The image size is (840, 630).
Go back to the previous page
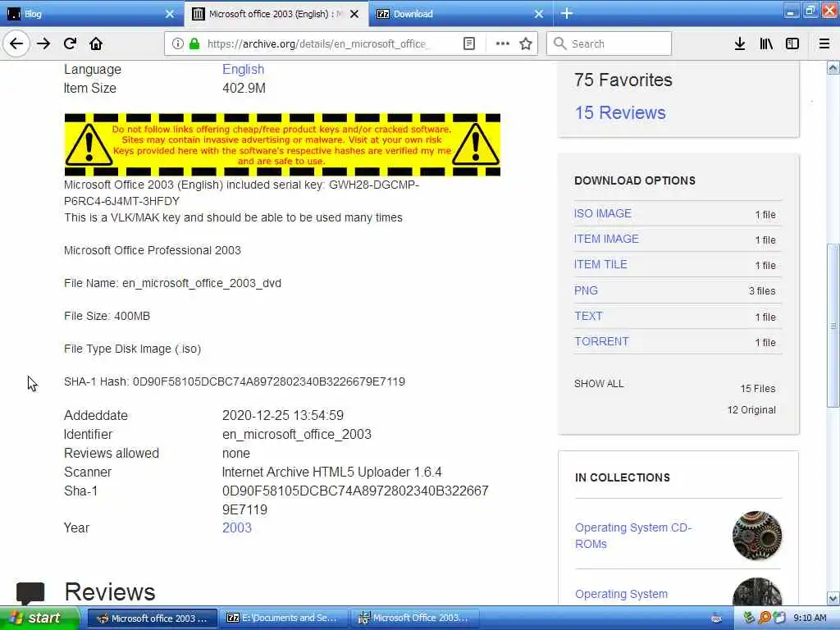16,43
